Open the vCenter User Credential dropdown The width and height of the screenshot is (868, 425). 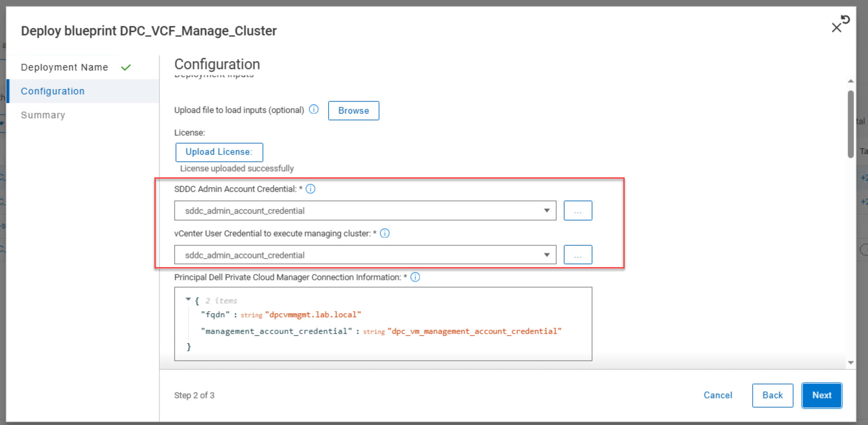point(365,255)
